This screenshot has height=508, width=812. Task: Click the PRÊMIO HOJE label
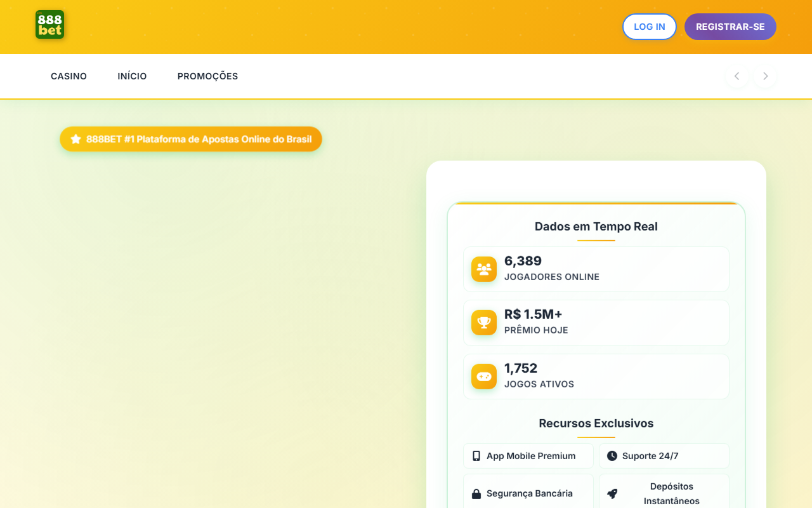[536, 330]
